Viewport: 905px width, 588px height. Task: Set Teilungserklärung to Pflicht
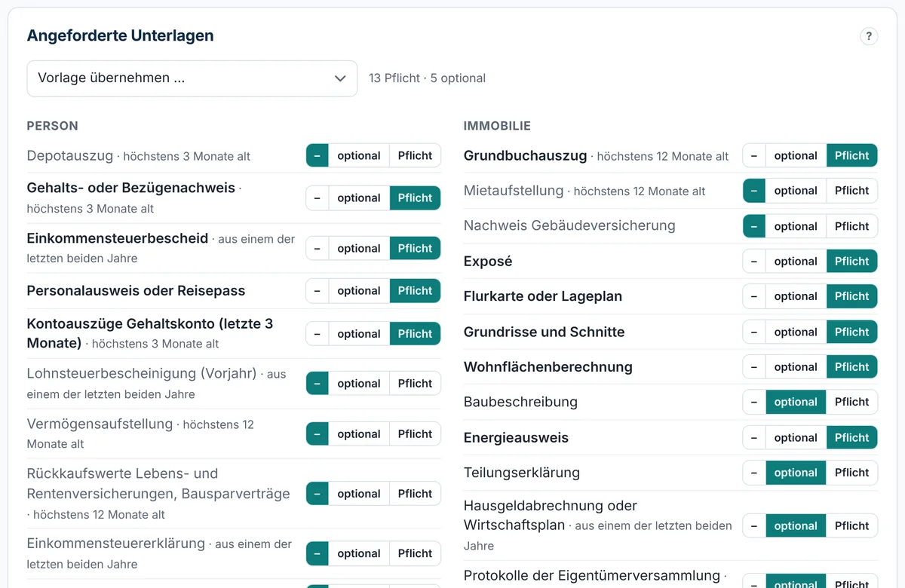[x=852, y=473]
